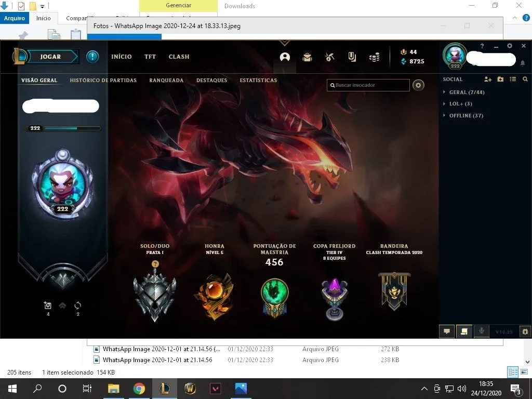
Task: Open the chat bubble icon at bottom
Action: tap(447, 331)
